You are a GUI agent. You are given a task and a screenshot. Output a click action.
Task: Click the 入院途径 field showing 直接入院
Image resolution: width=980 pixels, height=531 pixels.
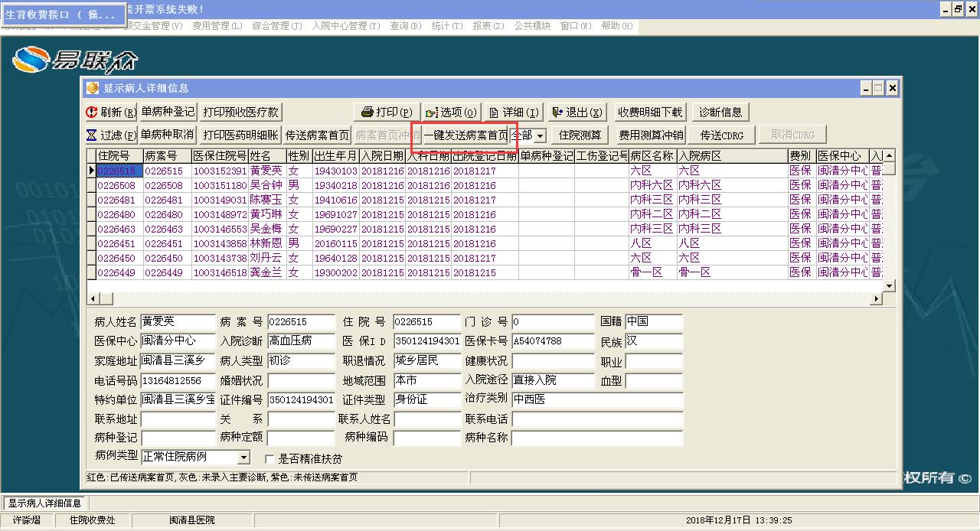tap(553, 380)
